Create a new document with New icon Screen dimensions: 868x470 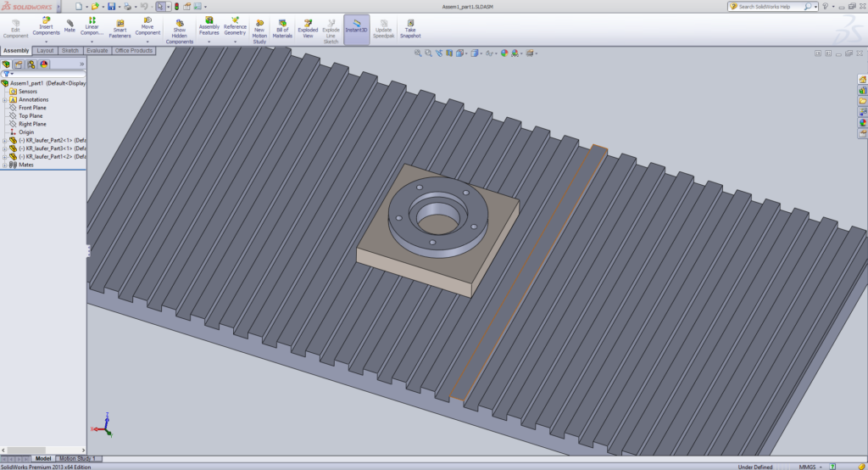pos(79,7)
